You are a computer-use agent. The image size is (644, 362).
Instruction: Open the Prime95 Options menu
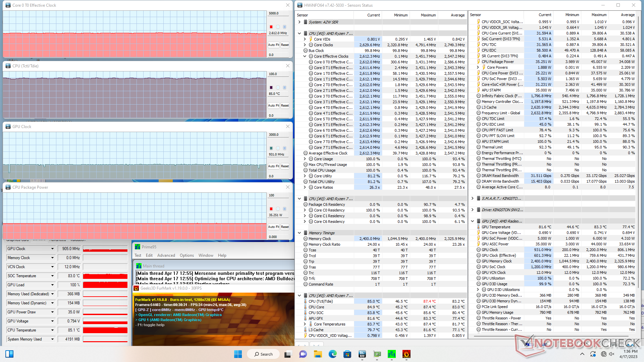click(x=186, y=255)
